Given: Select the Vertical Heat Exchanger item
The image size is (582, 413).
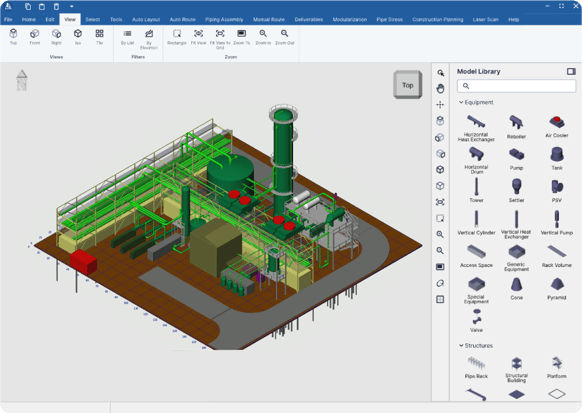Looking at the screenshot, I should (x=516, y=224).
